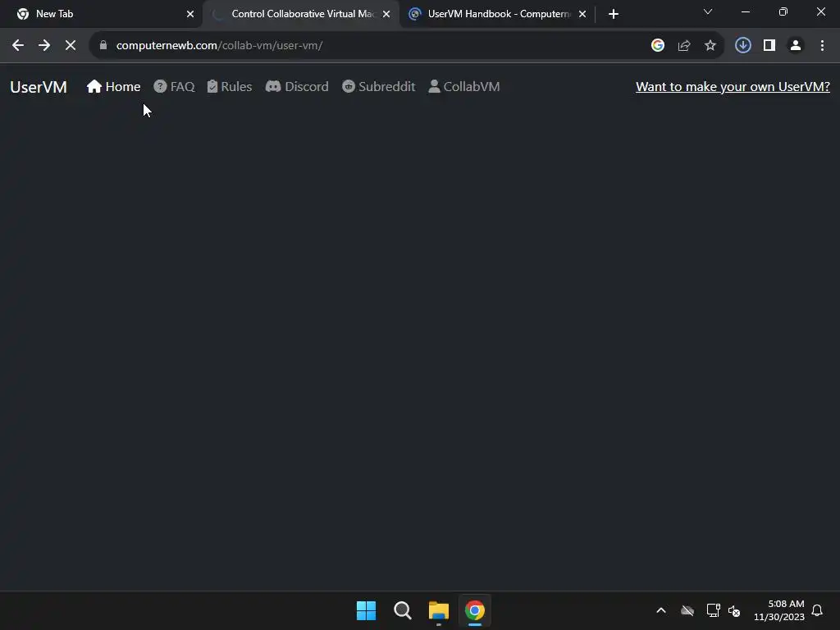Click the Google icon in the address bar
The height and width of the screenshot is (630, 840).
click(x=658, y=46)
